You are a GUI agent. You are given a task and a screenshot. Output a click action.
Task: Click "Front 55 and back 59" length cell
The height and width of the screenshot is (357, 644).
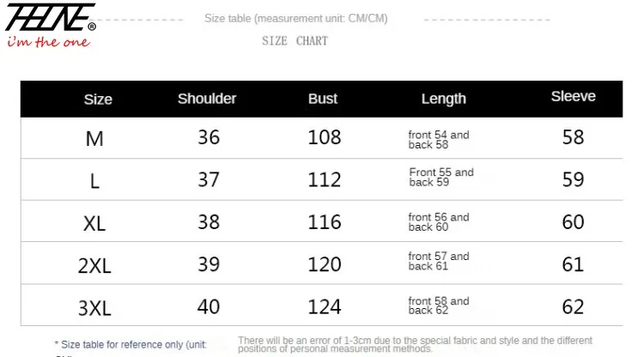pyautogui.click(x=440, y=178)
